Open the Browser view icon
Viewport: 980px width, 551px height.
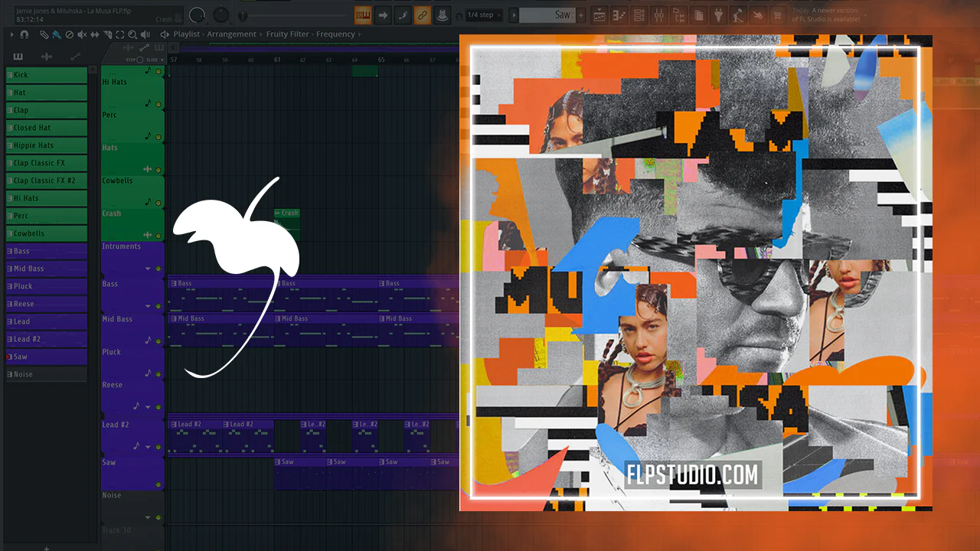pyautogui.click(x=679, y=15)
